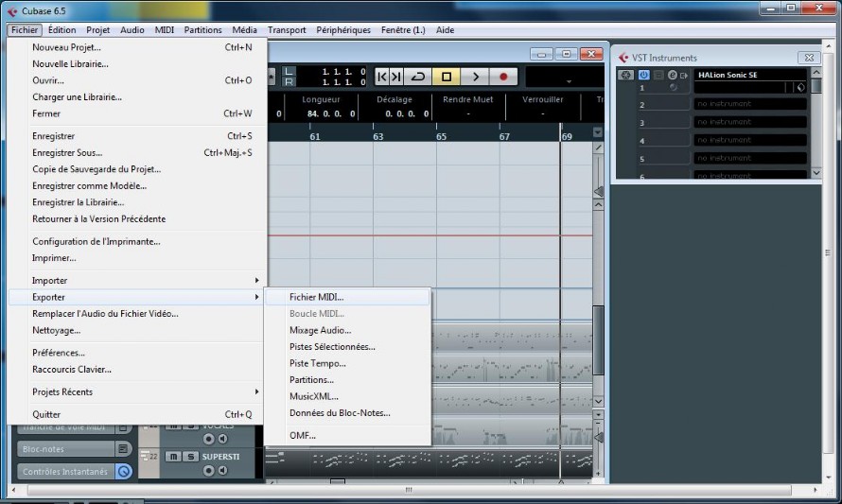842x504 pixels.
Task: Toggle HALion Sonic SE power activation
Action: 644,75
